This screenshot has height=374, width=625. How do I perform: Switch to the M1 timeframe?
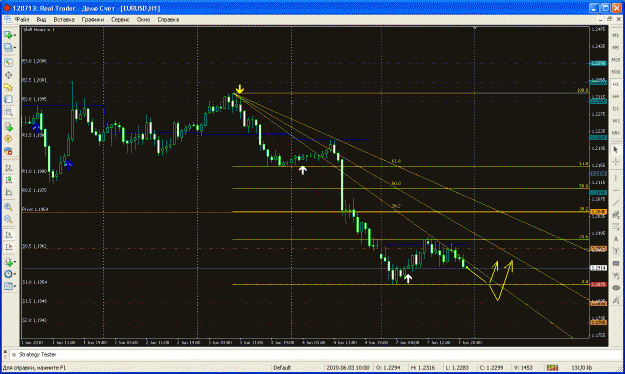click(x=616, y=35)
